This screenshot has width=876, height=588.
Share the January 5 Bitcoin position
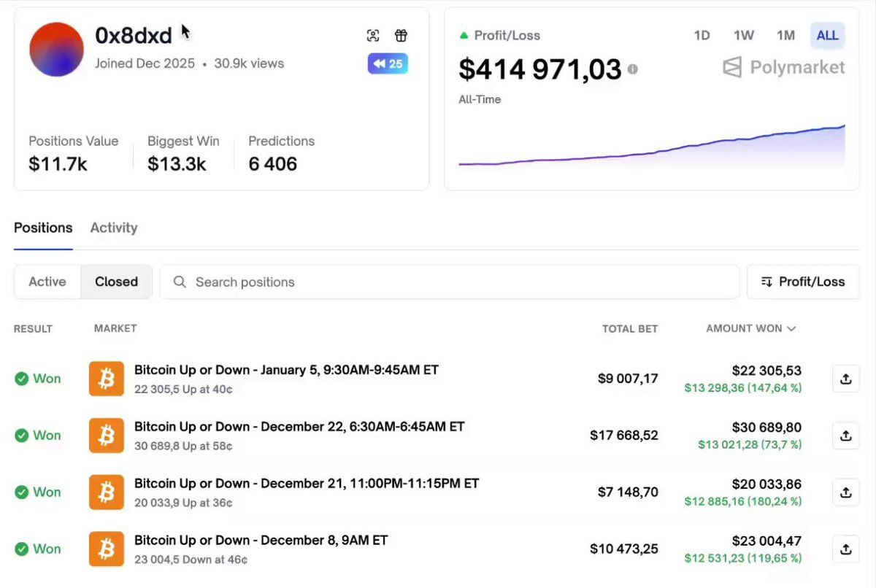(x=845, y=379)
